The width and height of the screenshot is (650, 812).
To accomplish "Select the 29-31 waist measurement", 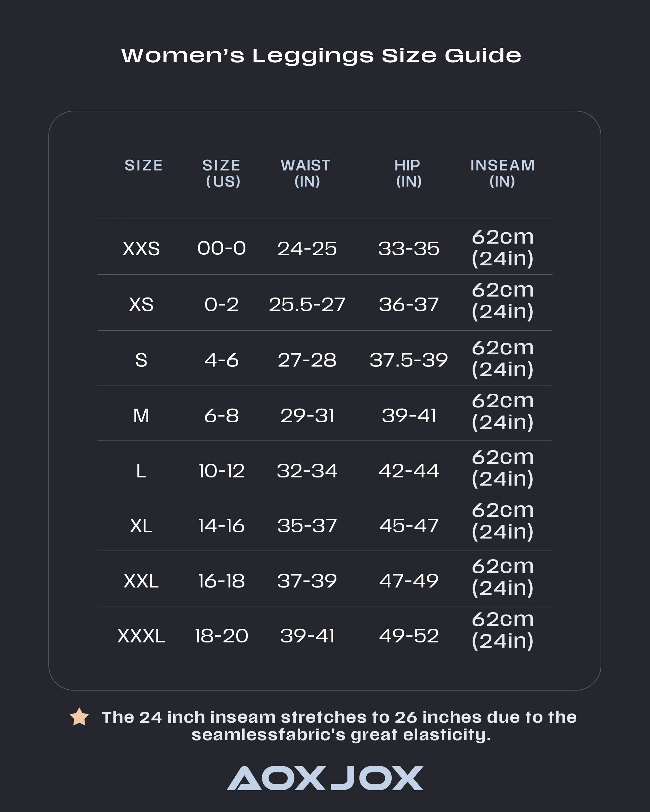I will click(307, 416).
